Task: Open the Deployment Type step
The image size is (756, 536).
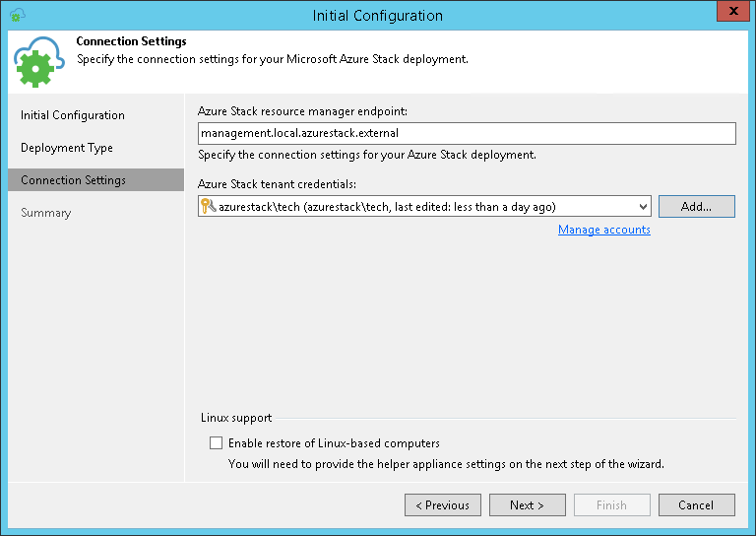Action: pyautogui.click(x=67, y=148)
